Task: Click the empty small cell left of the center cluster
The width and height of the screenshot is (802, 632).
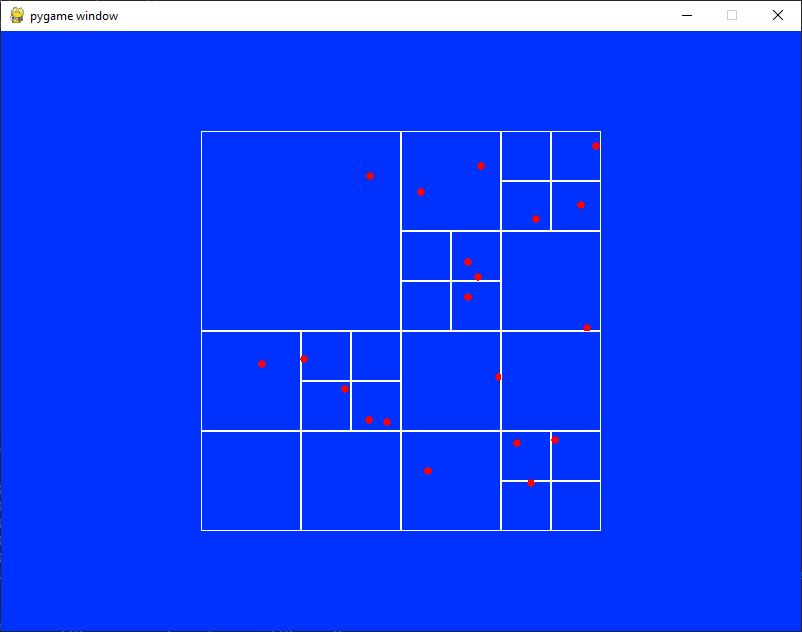Action: point(425,255)
